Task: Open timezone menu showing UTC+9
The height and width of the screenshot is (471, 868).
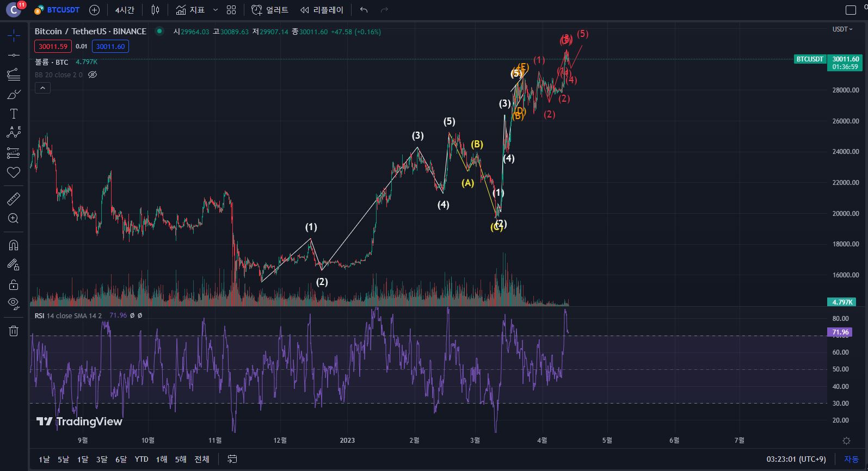Action: pyautogui.click(x=796, y=460)
